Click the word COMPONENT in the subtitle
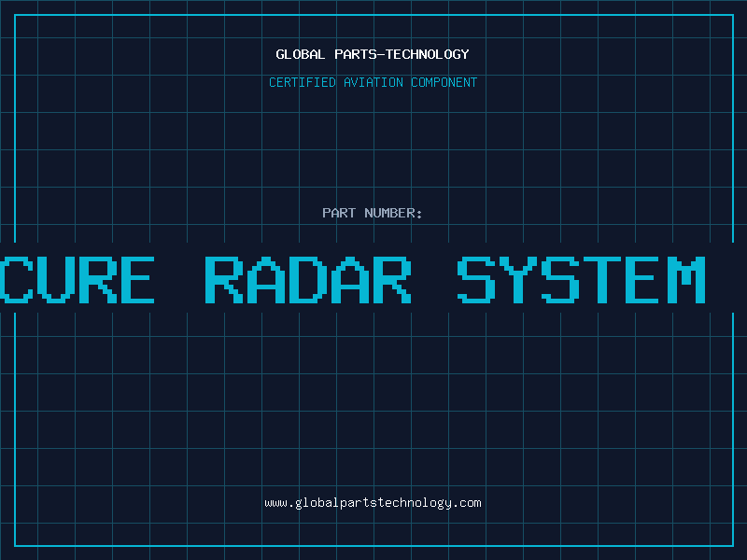747x560 pixels. 444,82
